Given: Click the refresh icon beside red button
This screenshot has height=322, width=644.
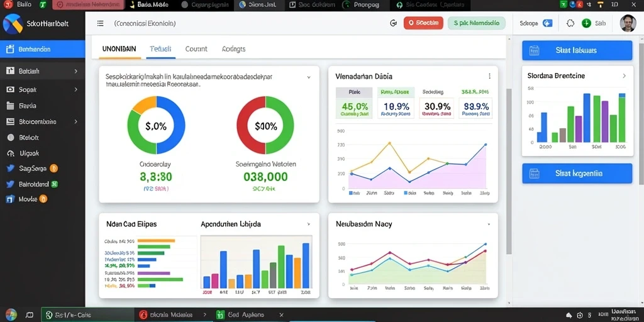Looking at the screenshot, I should 393,23.
